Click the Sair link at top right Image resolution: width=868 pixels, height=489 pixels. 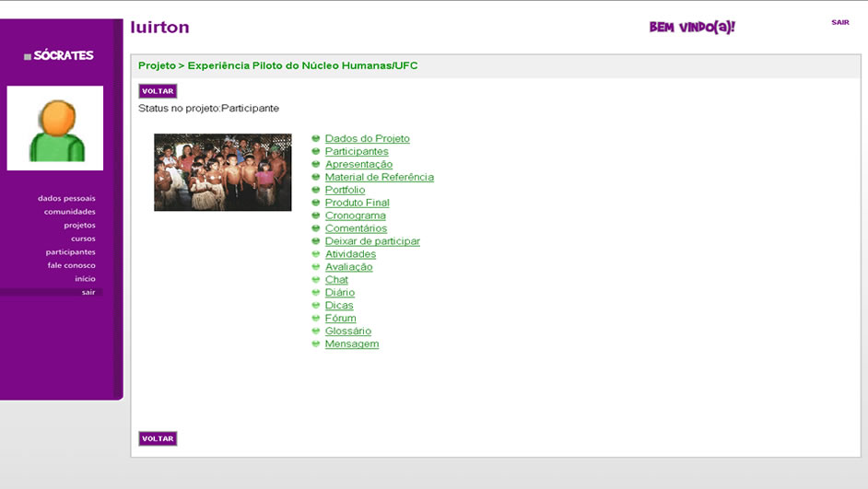pyautogui.click(x=839, y=22)
